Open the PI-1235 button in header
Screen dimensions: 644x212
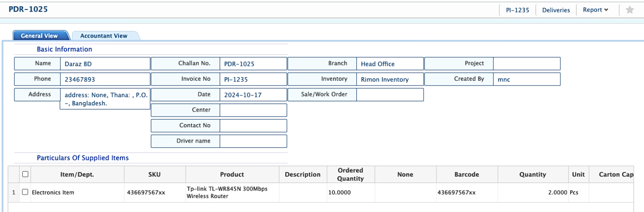point(517,10)
